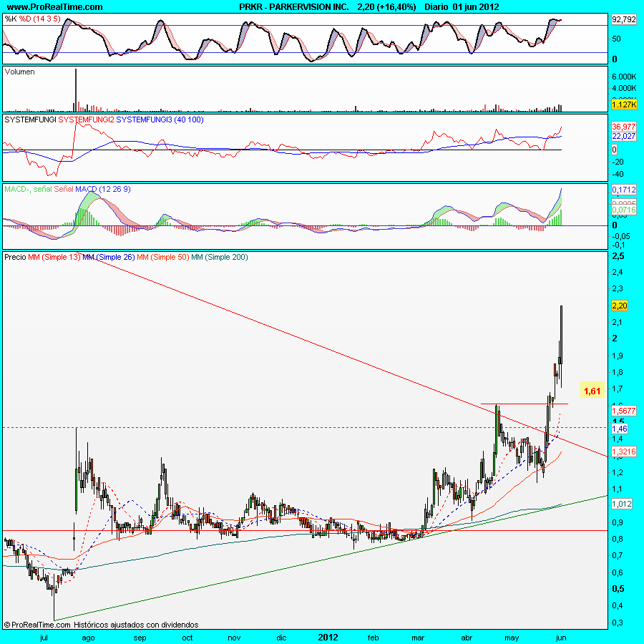Select the blue 1,46 moving average value
This screenshot has width=644, height=644.
tap(620, 429)
